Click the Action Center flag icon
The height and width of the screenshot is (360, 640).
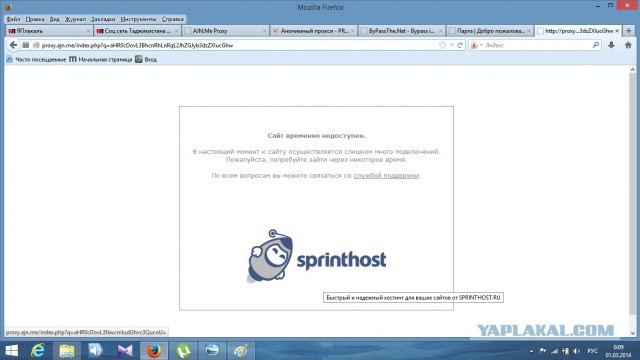[x=543, y=351]
